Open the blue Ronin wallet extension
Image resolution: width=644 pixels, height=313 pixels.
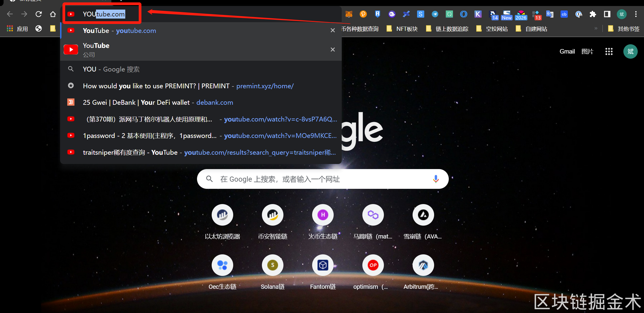[x=378, y=14]
